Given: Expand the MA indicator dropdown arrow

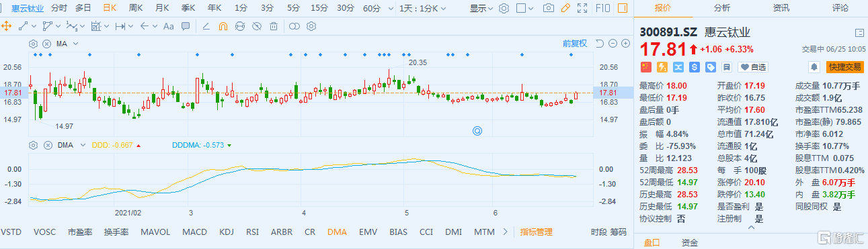Looking at the screenshot, I should click(x=76, y=44).
